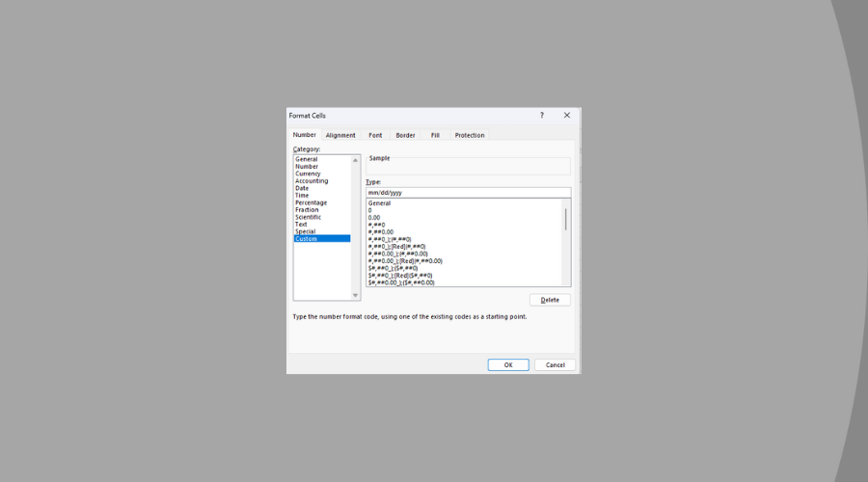Choose Scientific from the Category list
The image size is (868, 482).
pos(309,217)
